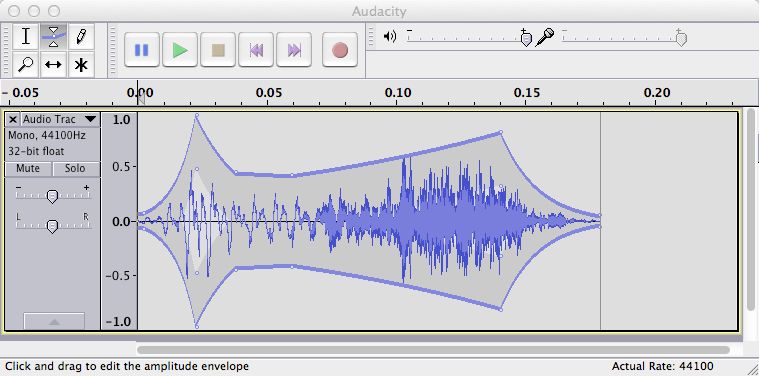This screenshot has width=759, height=376.
Task: Select the Time Shift arrow tool
Action: 54,64
